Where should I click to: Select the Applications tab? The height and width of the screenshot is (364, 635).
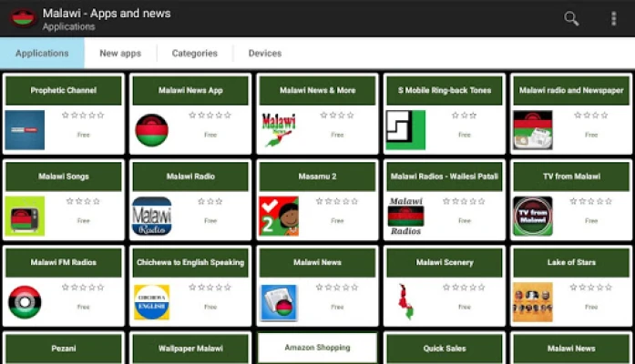click(x=42, y=53)
